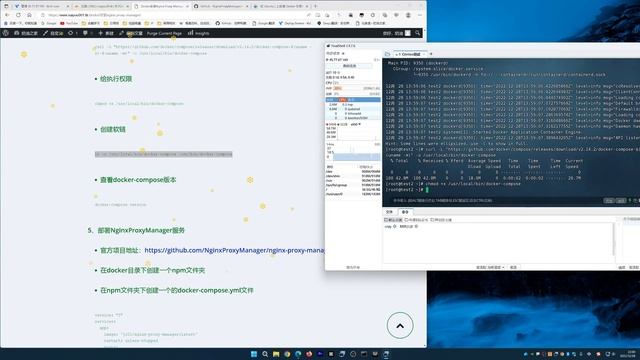The height and width of the screenshot is (360, 640).
Task: Open File Explorer from taskbar
Action: (x=276, y=354)
